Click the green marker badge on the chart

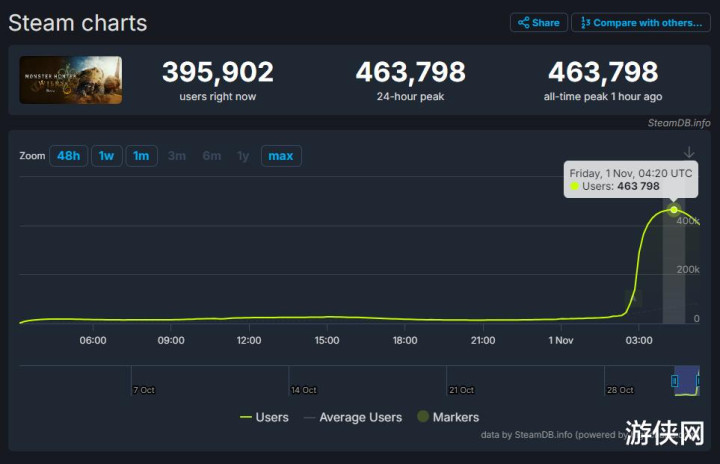[x=633, y=299]
